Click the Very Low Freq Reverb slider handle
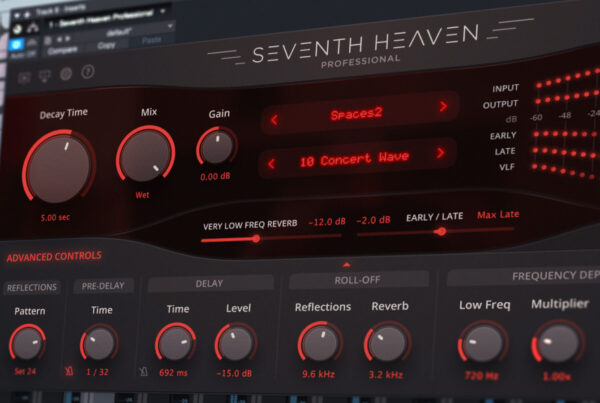This screenshot has width=600, height=403. [x=256, y=239]
